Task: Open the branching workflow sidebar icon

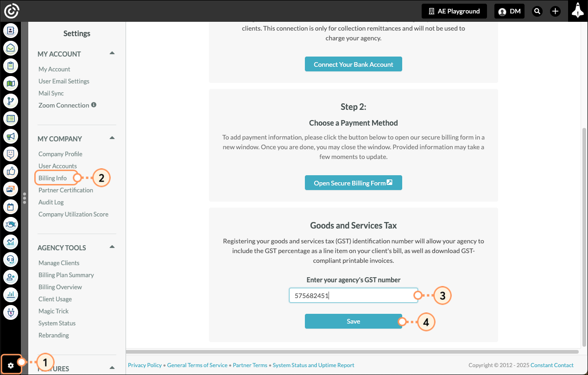Action: click(11, 101)
